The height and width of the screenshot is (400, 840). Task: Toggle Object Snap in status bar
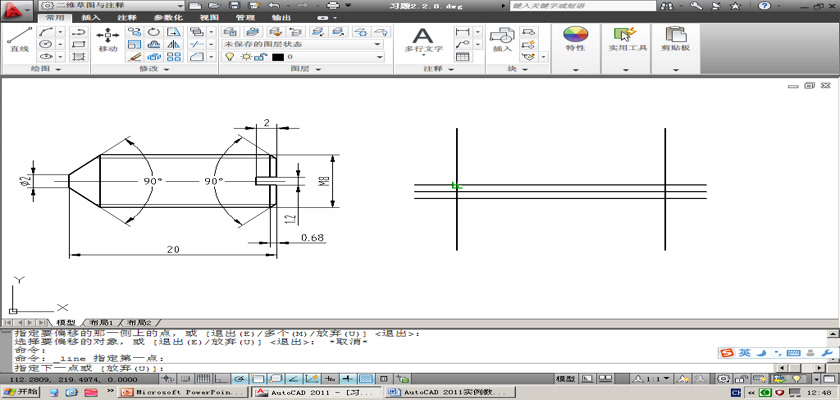click(x=258, y=379)
